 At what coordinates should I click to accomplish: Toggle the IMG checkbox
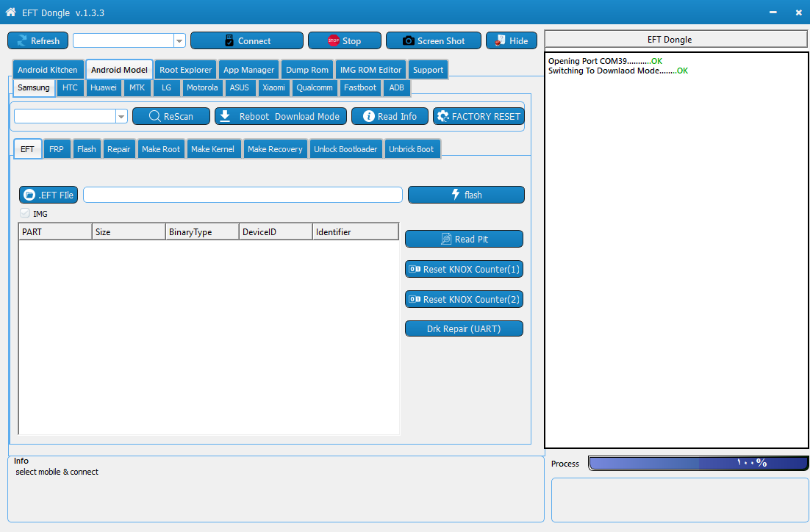point(25,213)
